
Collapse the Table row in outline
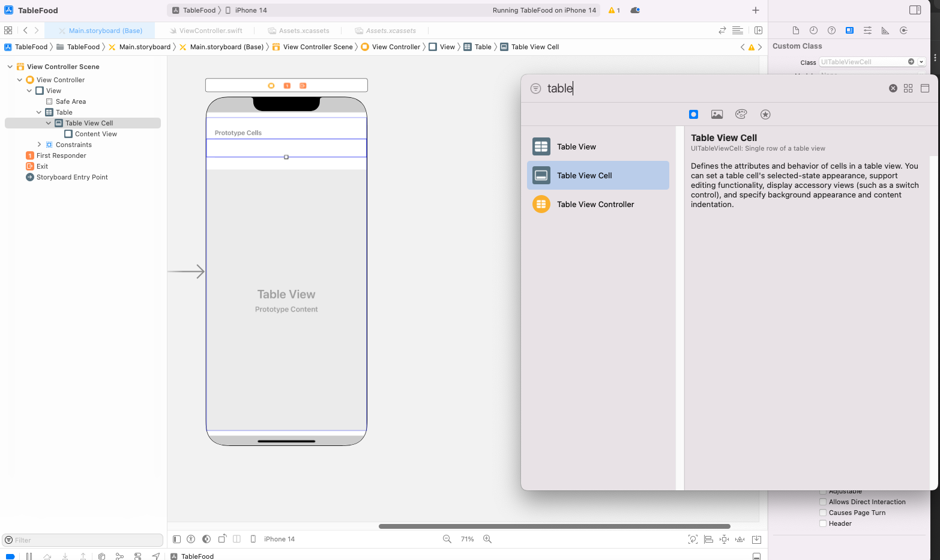(39, 112)
